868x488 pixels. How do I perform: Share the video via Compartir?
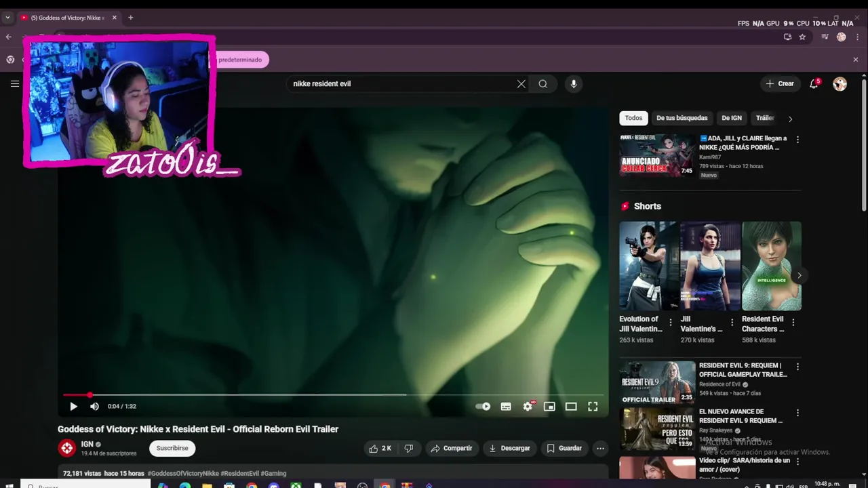[x=451, y=448]
